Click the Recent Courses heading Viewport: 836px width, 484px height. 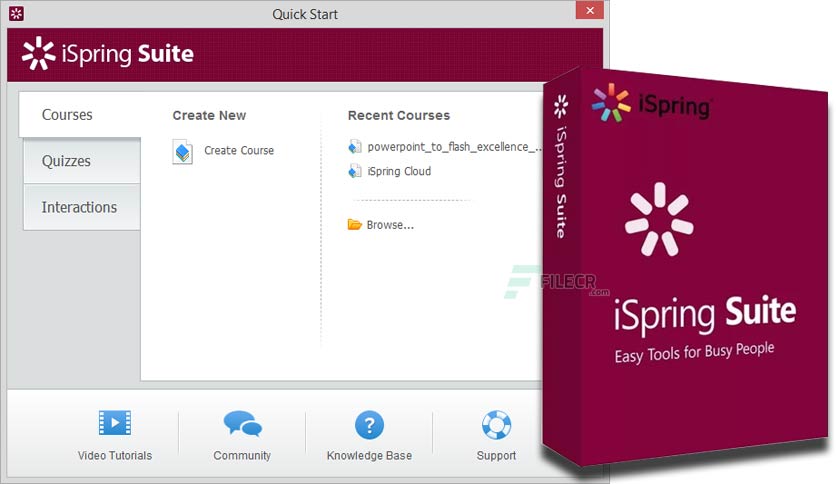click(x=399, y=115)
